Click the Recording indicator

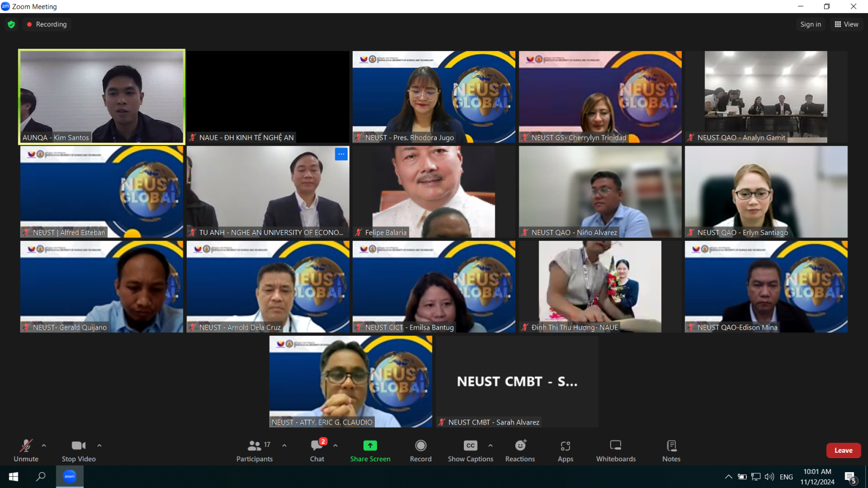click(x=47, y=24)
